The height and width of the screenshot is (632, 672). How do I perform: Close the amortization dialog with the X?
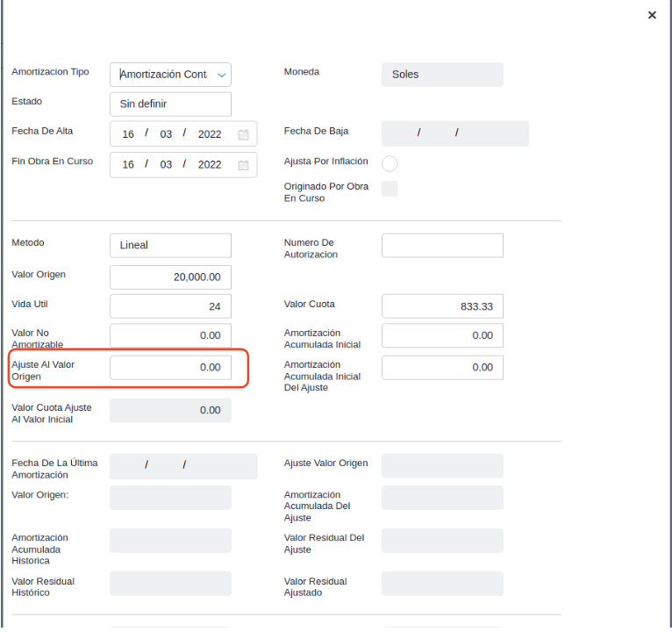(x=652, y=16)
